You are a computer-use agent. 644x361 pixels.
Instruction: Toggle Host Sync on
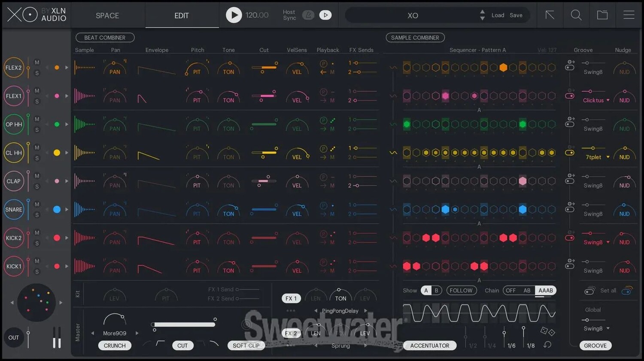(x=308, y=15)
